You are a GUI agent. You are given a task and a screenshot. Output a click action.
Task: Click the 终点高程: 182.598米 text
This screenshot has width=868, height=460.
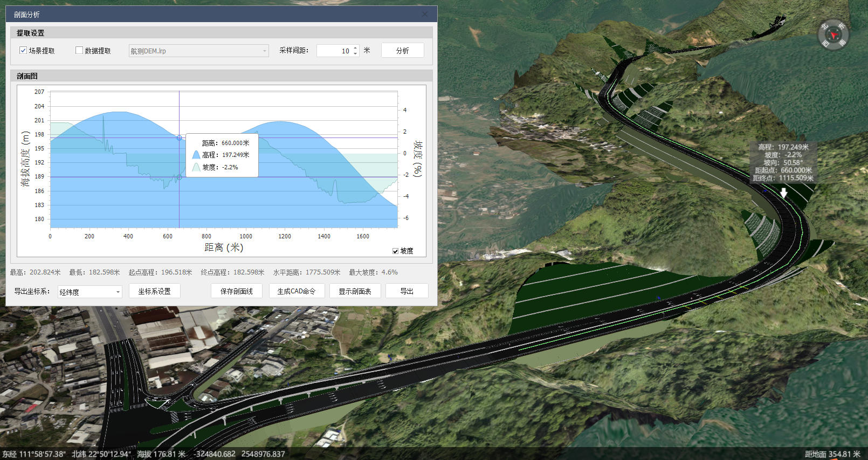coord(232,272)
